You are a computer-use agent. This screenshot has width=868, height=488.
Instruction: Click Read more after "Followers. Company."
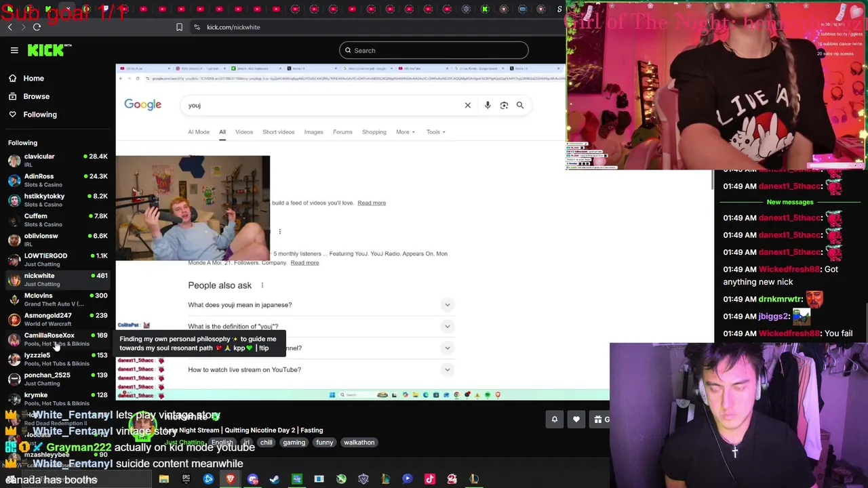tap(304, 263)
